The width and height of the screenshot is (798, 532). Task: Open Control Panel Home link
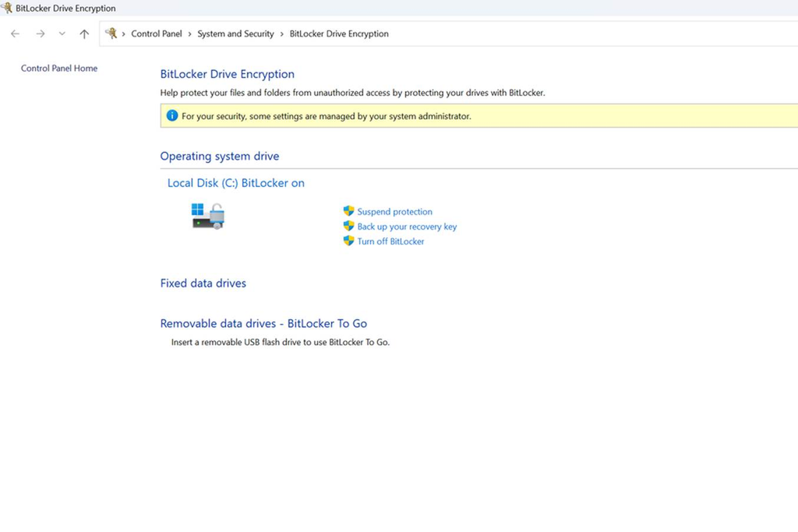[x=59, y=68]
